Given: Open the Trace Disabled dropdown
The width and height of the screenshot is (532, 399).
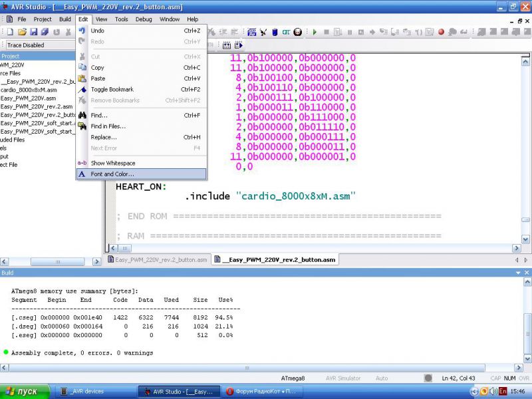Looking at the screenshot, I should tap(41, 45).
